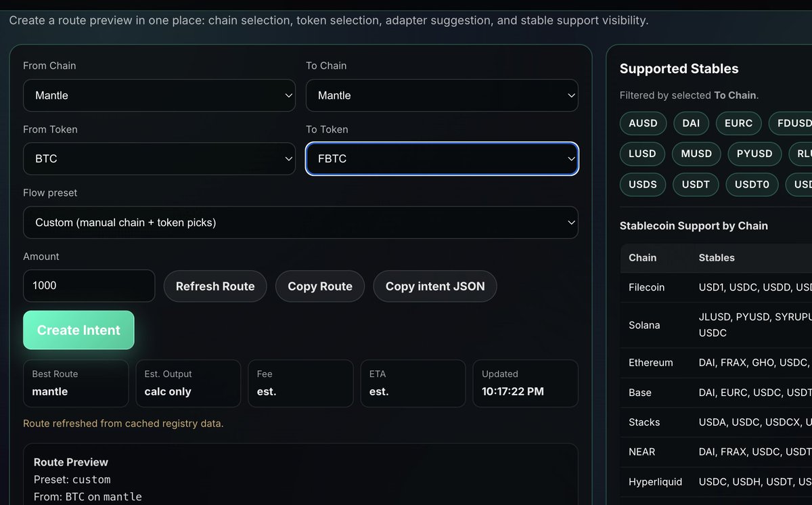The width and height of the screenshot is (812, 505).
Task: Open the To Chain dropdown
Action: [x=442, y=95]
